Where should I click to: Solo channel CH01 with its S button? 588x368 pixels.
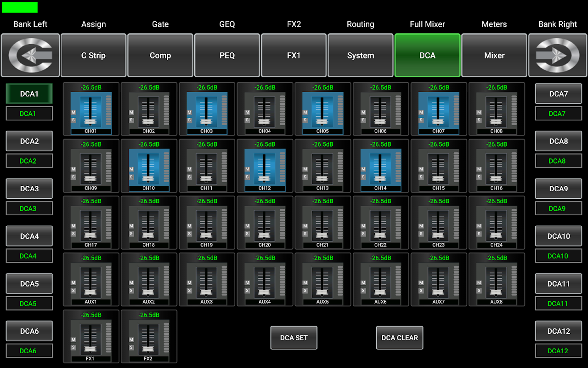(x=73, y=120)
